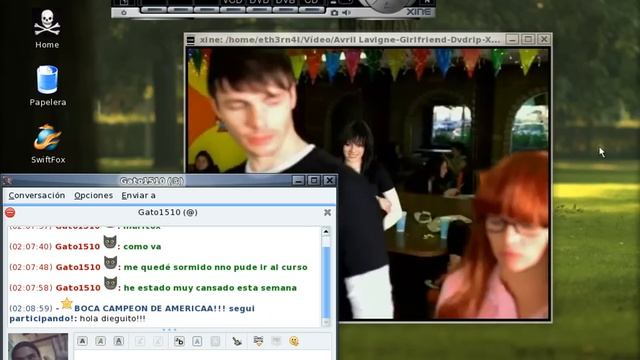The width and height of the screenshot is (640, 360).
Task: Click timestamp (02:08:59)
Action: click(31, 308)
